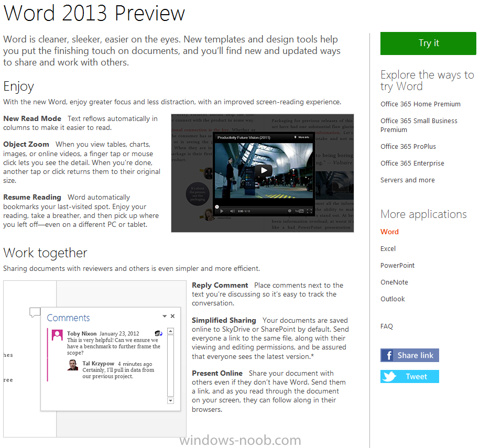
Task: Close the Comments pane with X
Action: (172, 316)
